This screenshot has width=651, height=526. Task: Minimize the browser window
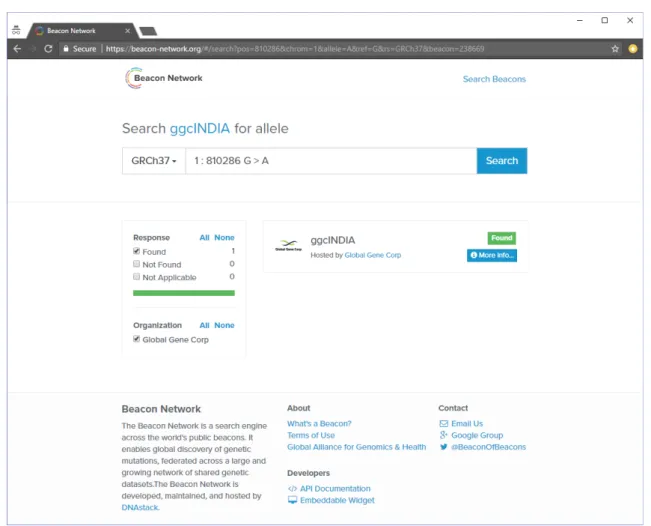click(x=580, y=20)
